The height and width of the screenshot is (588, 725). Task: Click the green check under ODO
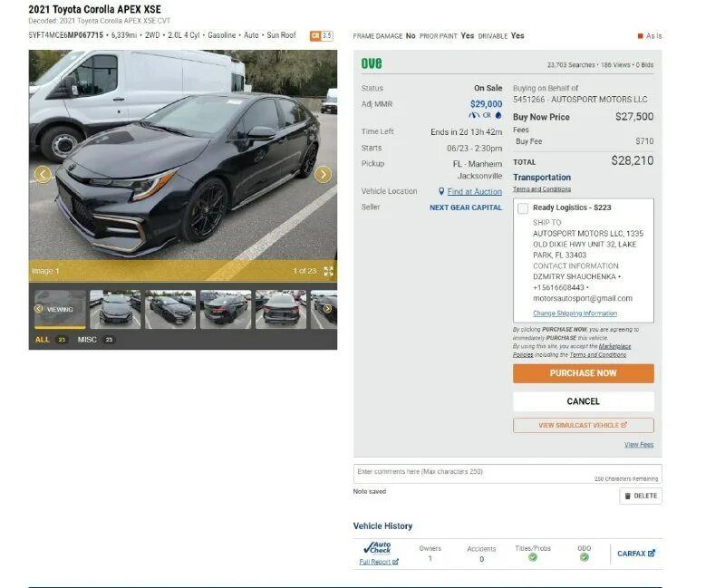coord(585,556)
